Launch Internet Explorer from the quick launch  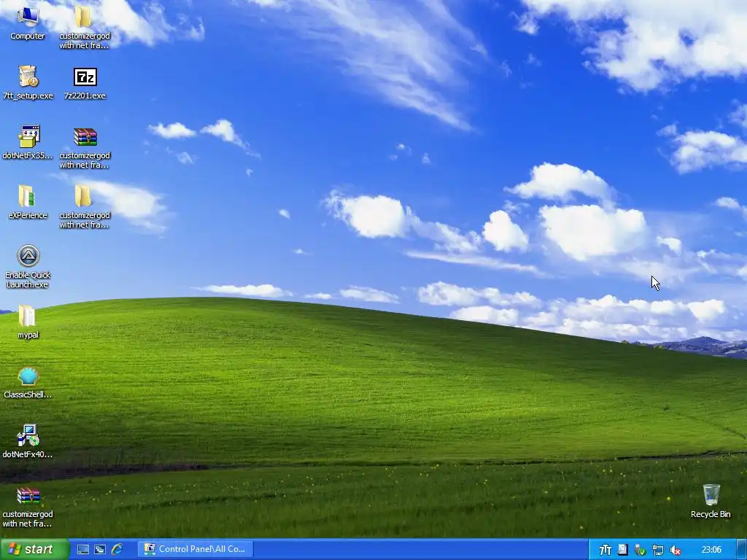(x=117, y=550)
